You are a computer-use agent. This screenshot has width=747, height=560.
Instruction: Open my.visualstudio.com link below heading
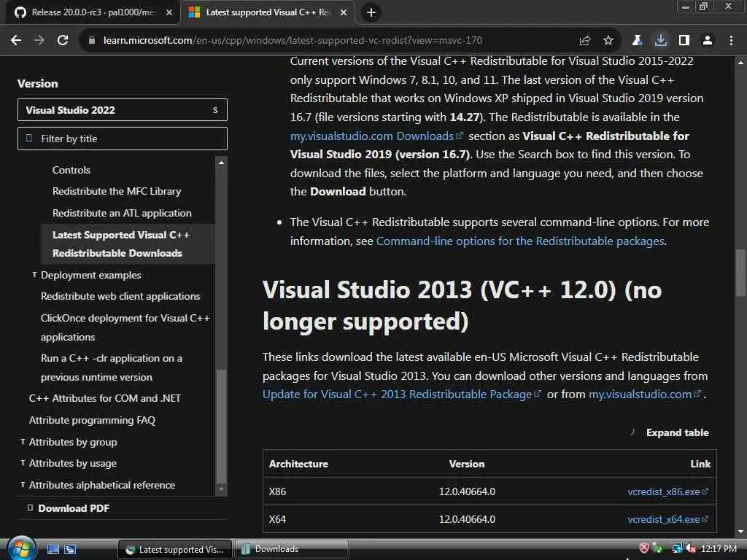click(x=645, y=394)
